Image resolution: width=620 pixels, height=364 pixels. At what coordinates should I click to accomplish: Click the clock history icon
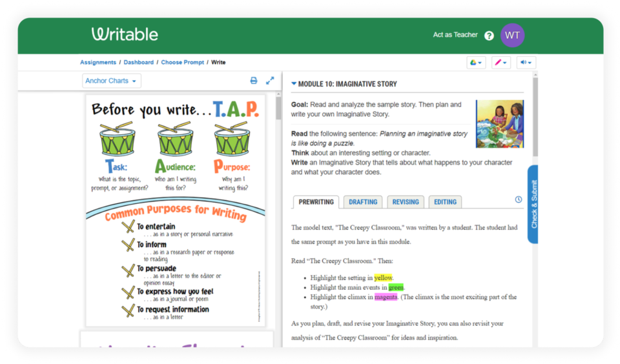tap(519, 200)
